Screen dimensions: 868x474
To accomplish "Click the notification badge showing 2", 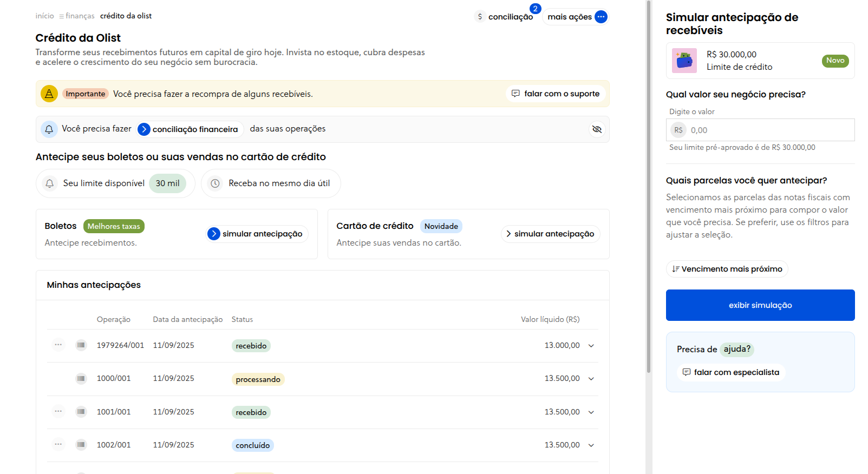I will tap(535, 9).
